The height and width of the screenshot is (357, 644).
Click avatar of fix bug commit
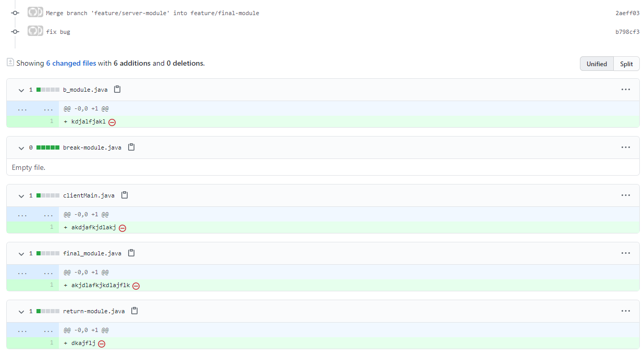[35, 31]
